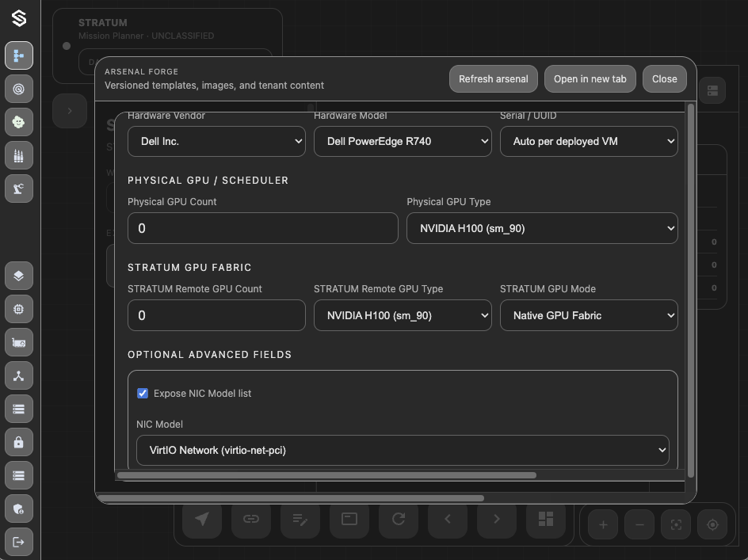748x560 pixels.
Task: Open the target rings sidebar icon
Action: (x=19, y=89)
